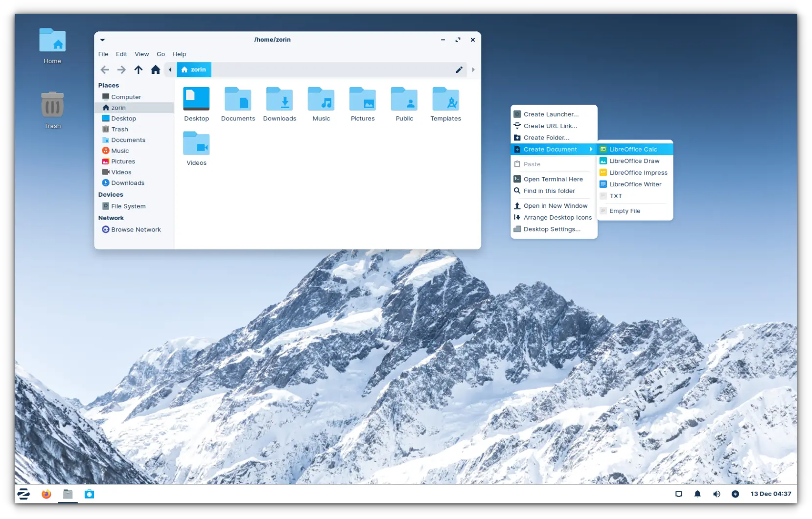Open the Software store taskbar icon
812x519 pixels.
click(89, 494)
